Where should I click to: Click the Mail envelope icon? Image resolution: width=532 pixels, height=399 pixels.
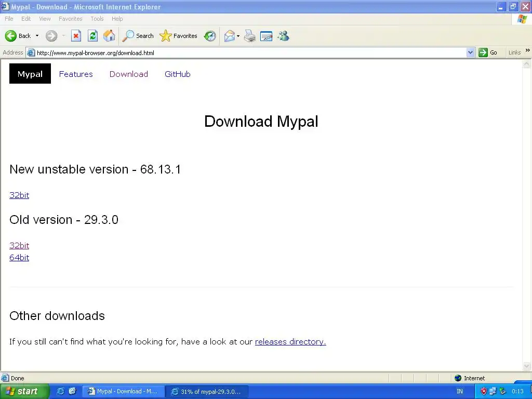tap(229, 36)
